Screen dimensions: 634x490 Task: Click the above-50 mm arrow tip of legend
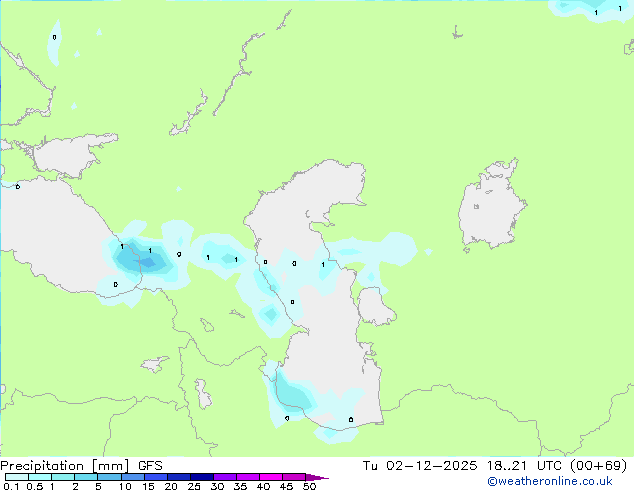tap(317, 477)
